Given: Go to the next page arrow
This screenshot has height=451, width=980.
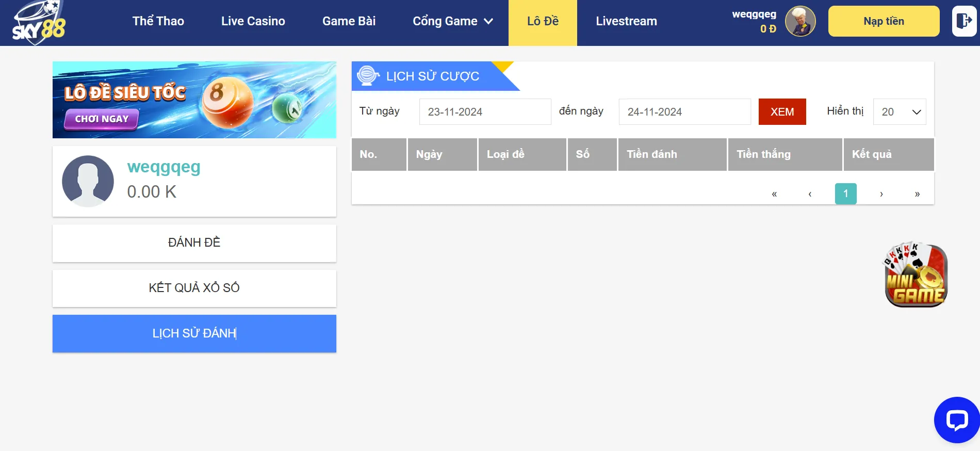Looking at the screenshot, I should 881,194.
